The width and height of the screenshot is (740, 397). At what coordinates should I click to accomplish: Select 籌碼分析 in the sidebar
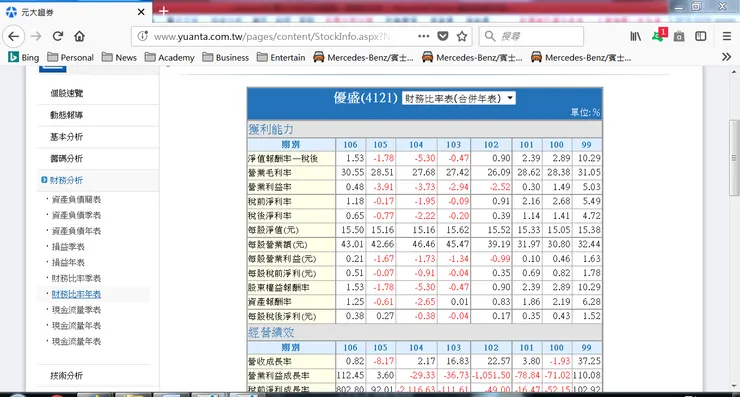[67, 159]
